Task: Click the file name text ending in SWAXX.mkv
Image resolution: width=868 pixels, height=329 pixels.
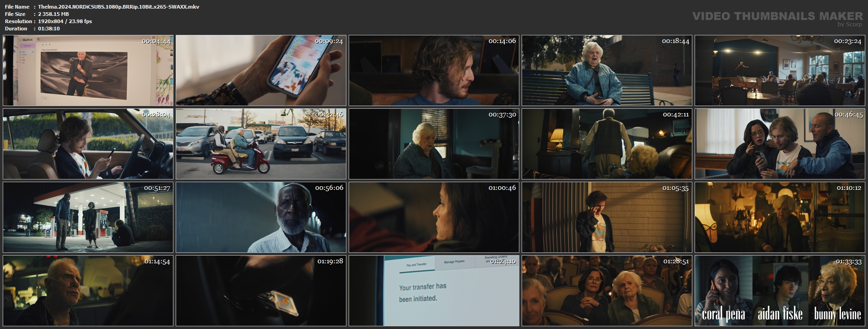Action: (119, 7)
